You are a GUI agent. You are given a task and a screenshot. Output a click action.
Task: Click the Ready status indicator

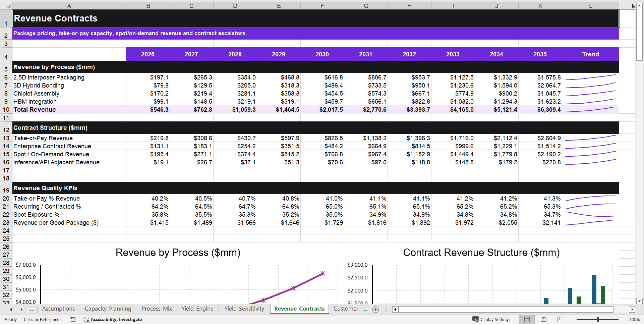coord(11,319)
